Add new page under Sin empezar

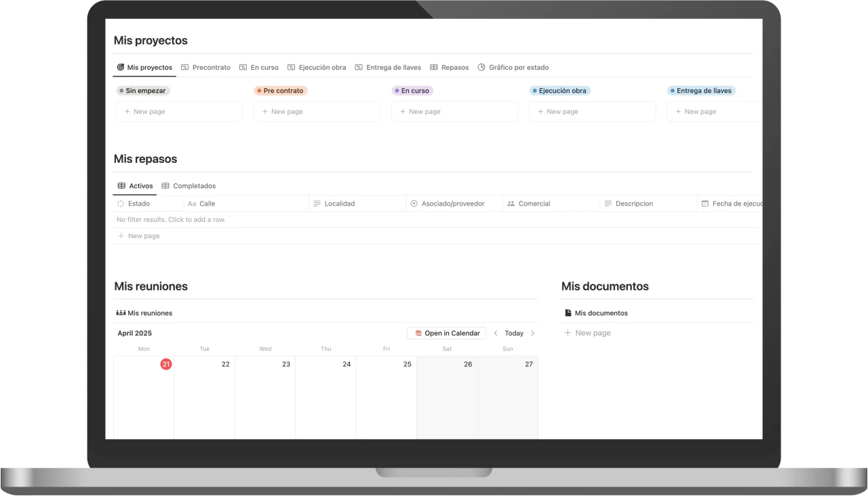pos(179,112)
